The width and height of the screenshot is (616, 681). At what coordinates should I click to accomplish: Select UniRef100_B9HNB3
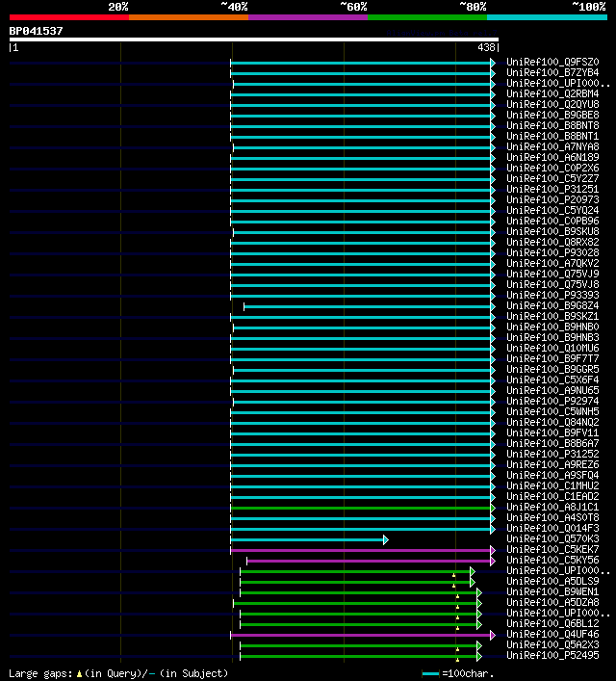coord(552,337)
